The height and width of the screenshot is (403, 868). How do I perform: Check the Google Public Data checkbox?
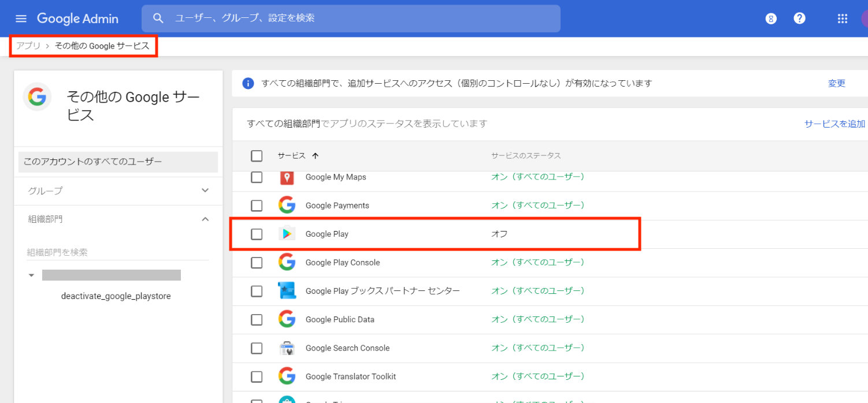[257, 319]
